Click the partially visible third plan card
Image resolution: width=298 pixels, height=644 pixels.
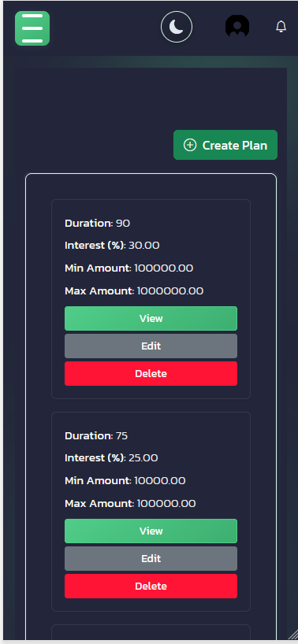[151, 632]
